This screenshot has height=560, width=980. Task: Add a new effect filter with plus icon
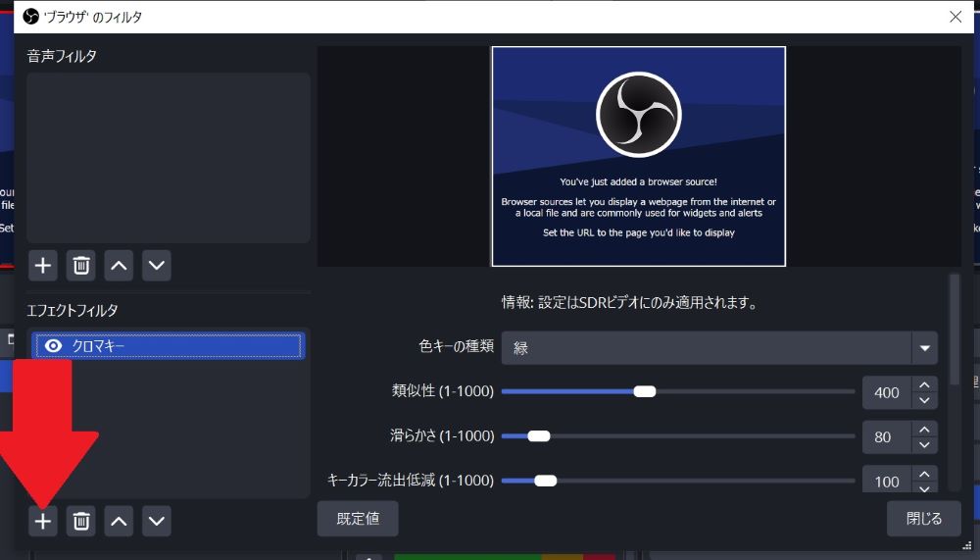(x=43, y=521)
